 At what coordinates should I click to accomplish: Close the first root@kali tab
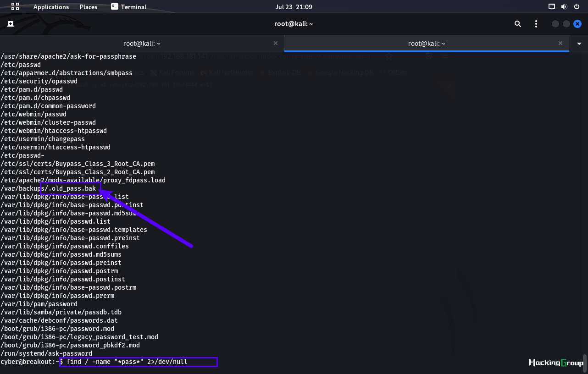(276, 43)
